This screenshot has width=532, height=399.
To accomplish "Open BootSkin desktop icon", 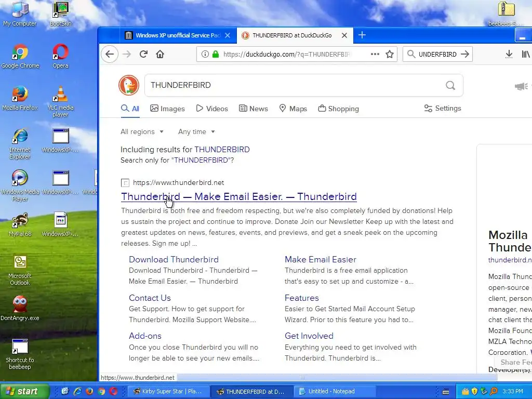I will tap(60, 14).
